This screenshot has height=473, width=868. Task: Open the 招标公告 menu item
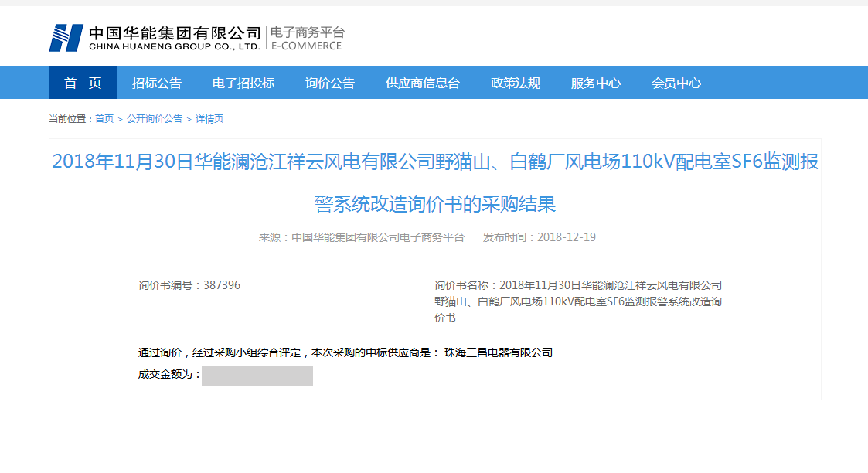click(x=157, y=83)
